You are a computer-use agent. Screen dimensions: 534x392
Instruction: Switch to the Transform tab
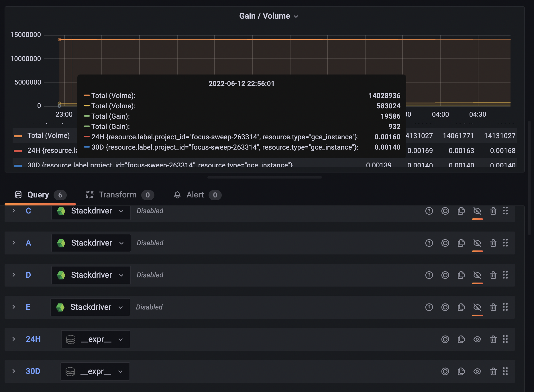coord(117,195)
